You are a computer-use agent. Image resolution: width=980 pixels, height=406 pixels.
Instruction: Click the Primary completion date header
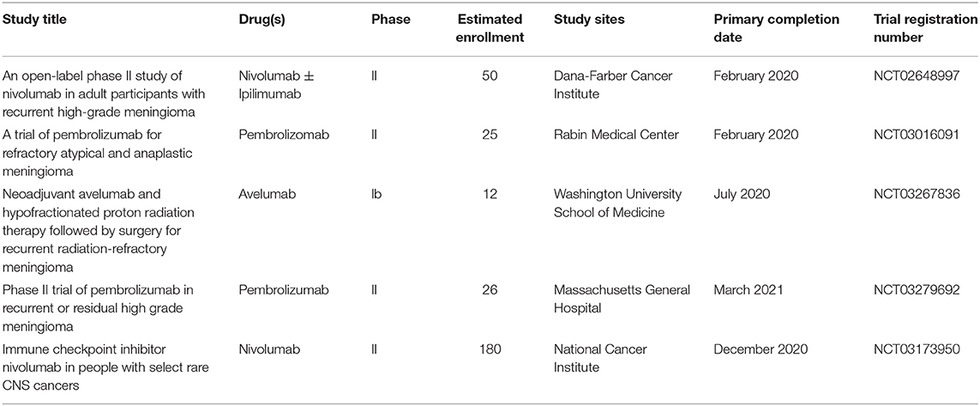(776, 28)
